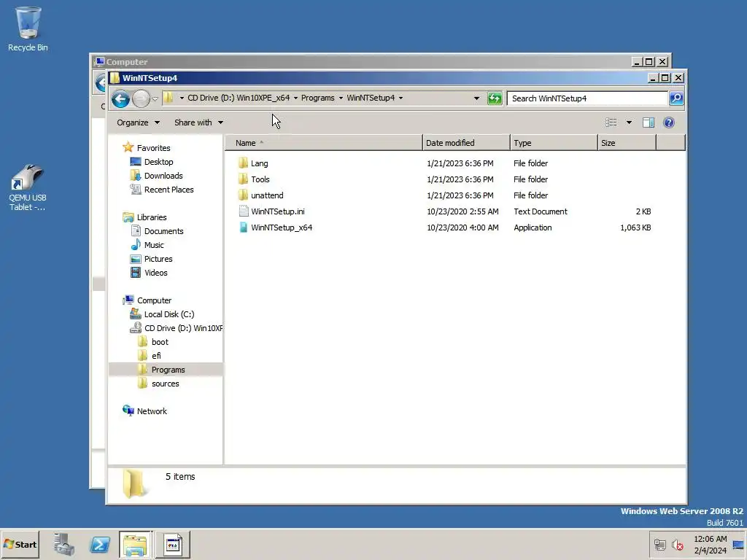Click the volume muted tray icon
The image size is (747, 560).
click(678, 545)
